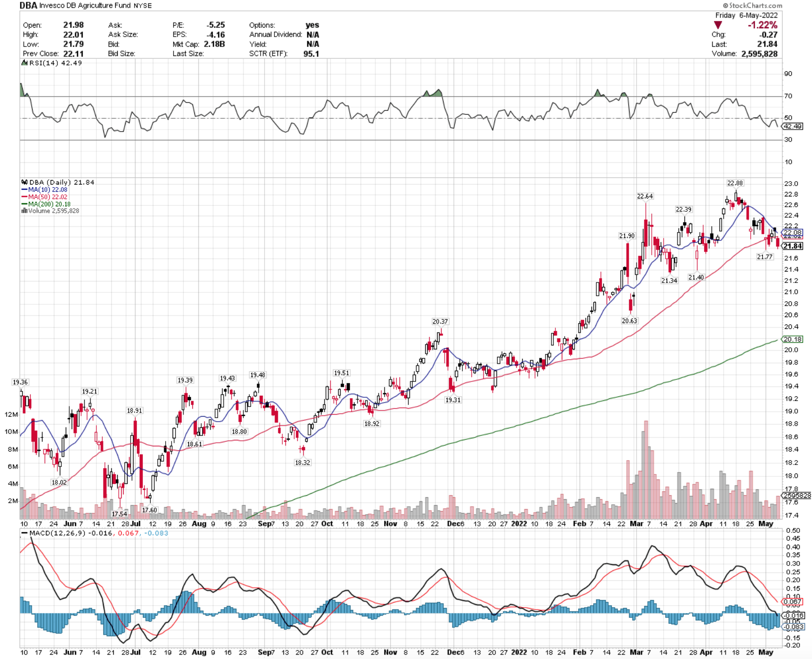Click the 19.51 October high label
Screen dimensions: 812x659
(341, 373)
